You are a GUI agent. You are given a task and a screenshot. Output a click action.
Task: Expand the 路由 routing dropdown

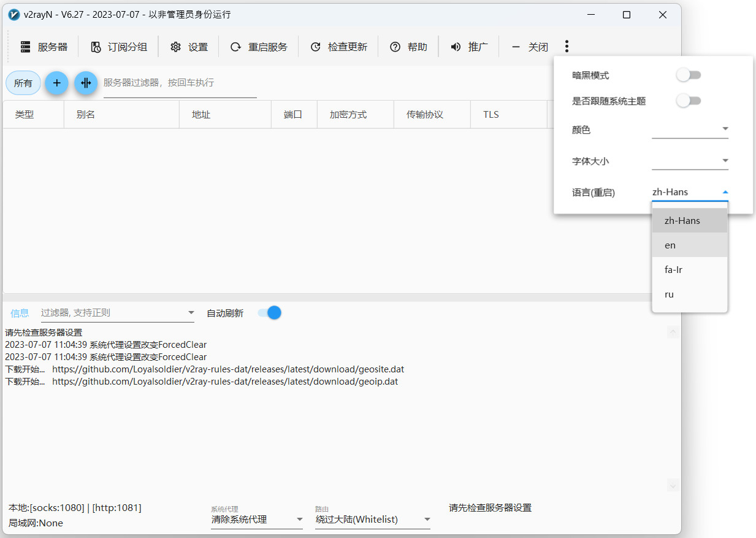point(373,520)
